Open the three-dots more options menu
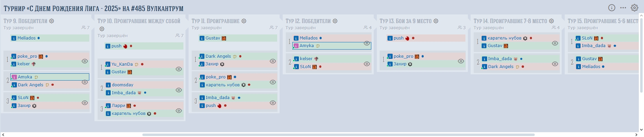The height and width of the screenshot is (137, 644). coord(623,8)
